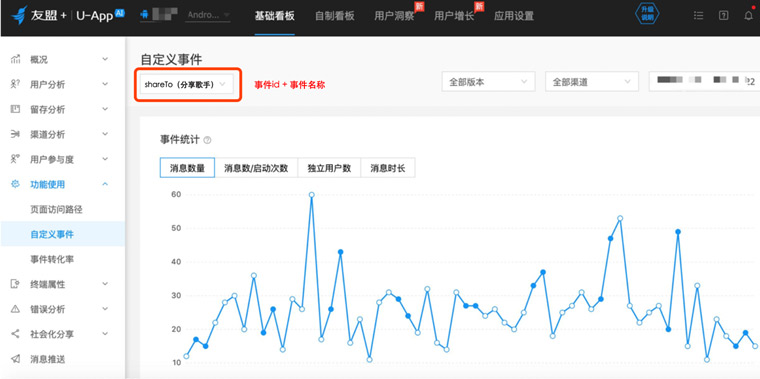Switch to 用户增长 top tab
This screenshot has height=379, width=760.
tap(454, 16)
